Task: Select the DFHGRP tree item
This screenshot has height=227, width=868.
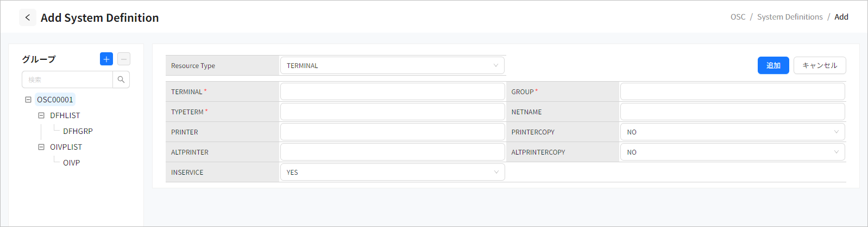Action: [x=78, y=131]
